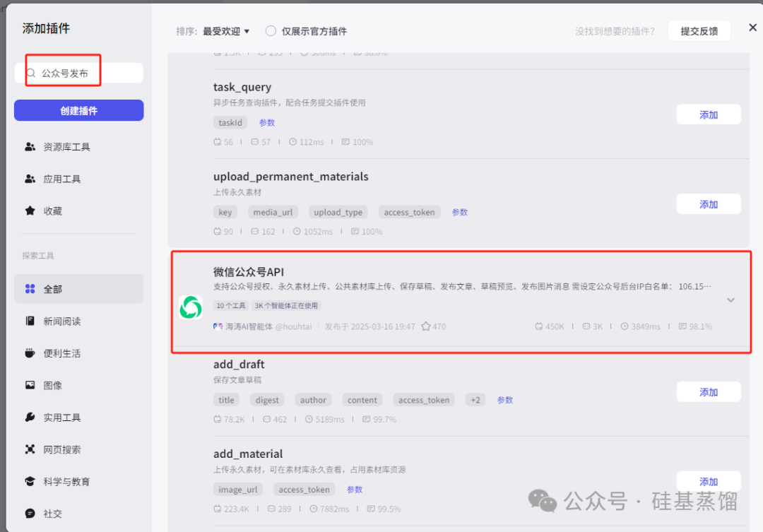Click the author parameter tag
The width and height of the screenshot is (763, 532).
[313, 400]
